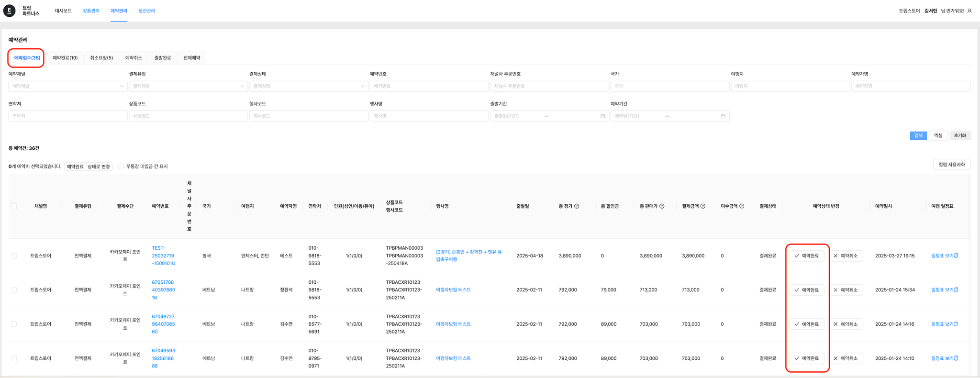Open 일정표 보기 link for 2025-03-27 19:15 row
Image resolution: width=980 pixels, height=378 pixels.
coord(942,256)
